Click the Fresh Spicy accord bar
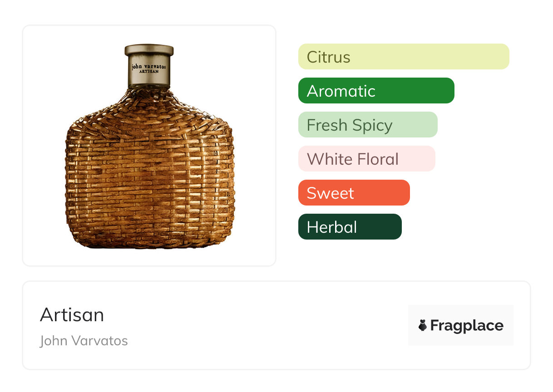 coord(367,125)
